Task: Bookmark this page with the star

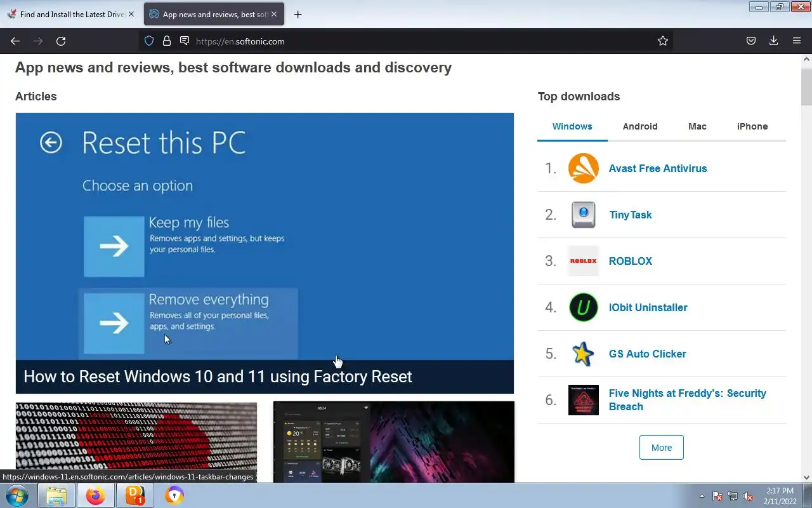Action: click(x=663, y=41)
